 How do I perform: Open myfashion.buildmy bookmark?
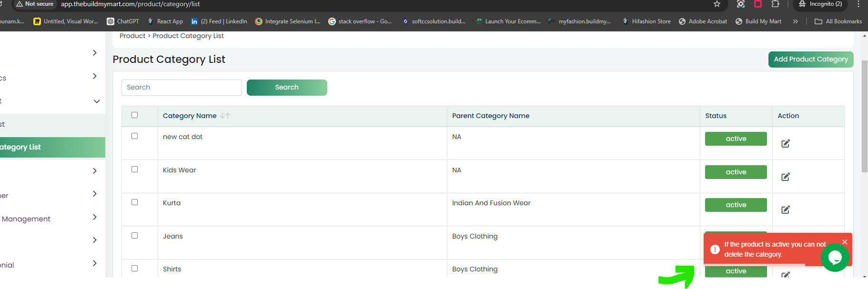pyautogui.click(x=580, y=21)
